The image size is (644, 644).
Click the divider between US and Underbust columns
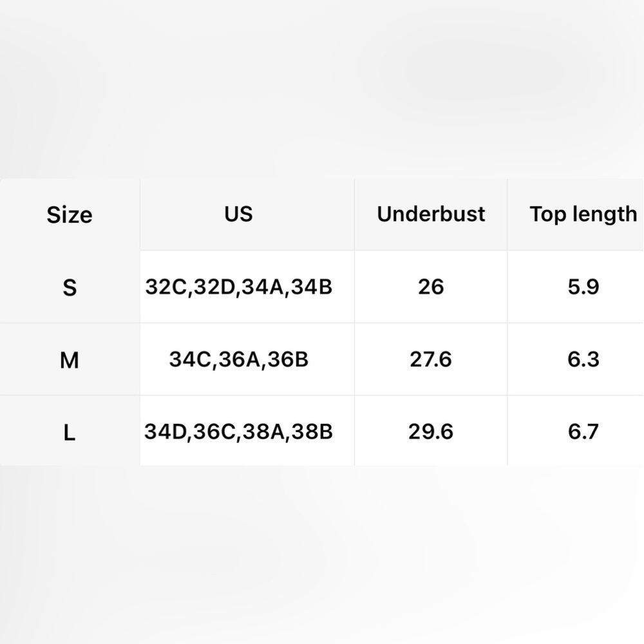click(354, 322)
